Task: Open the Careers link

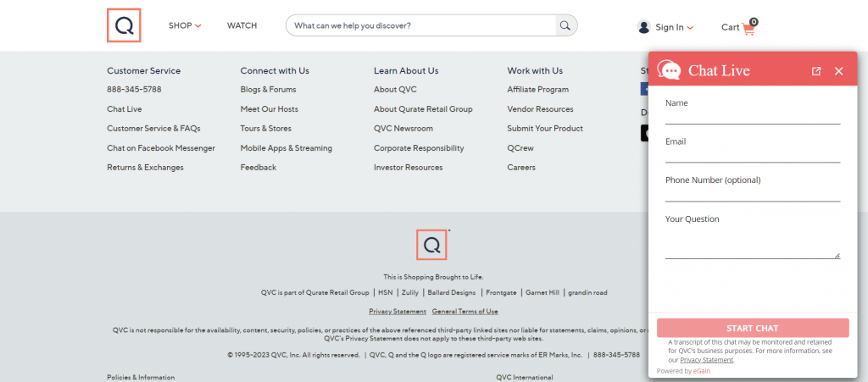Action: (x=521, y=168)
